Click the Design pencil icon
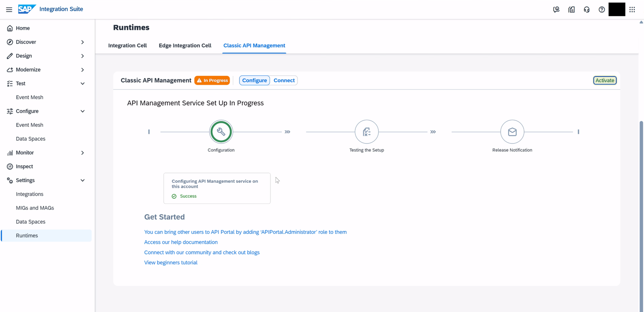This screenshot has width=644, height=312. (10, 56)
